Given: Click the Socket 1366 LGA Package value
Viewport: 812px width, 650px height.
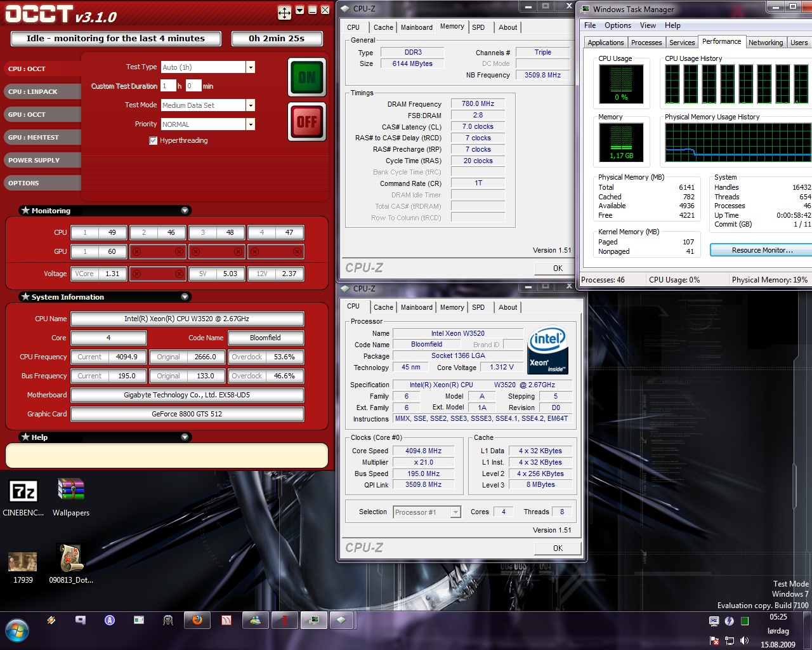Looking at the screenshot, I should (x=458, y=355).
